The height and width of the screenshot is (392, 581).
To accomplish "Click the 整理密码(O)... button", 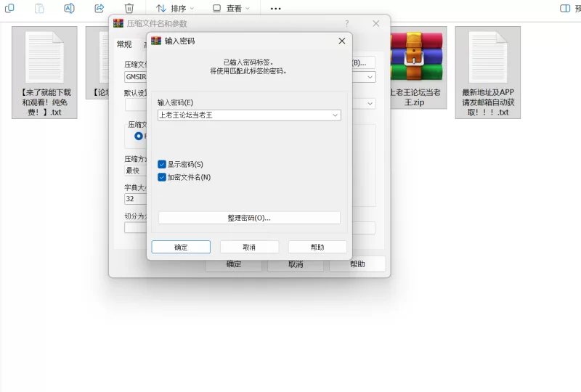I will 249,218.
